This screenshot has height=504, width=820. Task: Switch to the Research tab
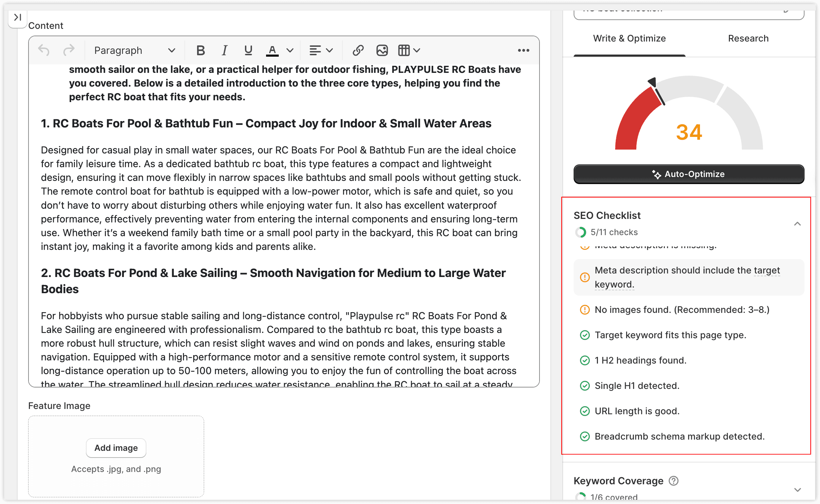point(748,38)
